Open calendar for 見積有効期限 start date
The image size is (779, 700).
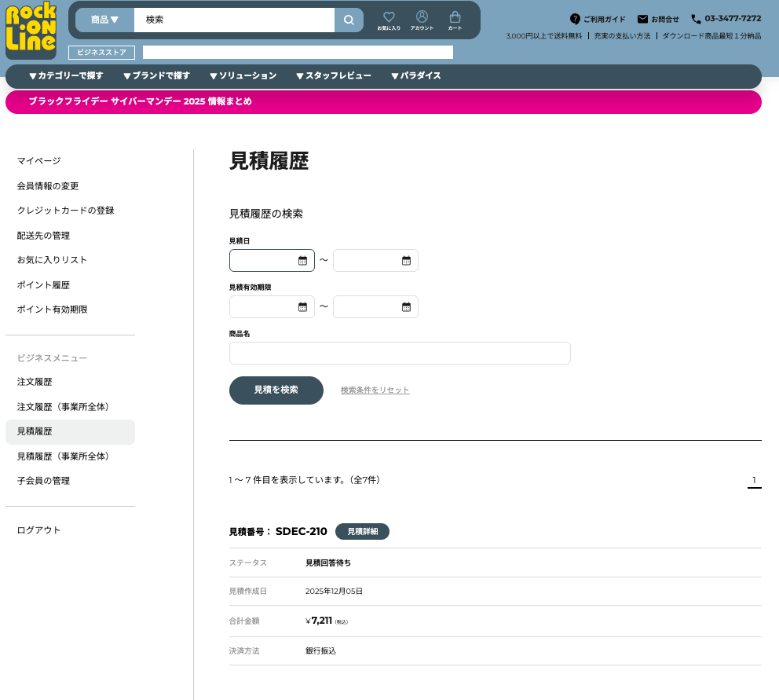(302, 307)
